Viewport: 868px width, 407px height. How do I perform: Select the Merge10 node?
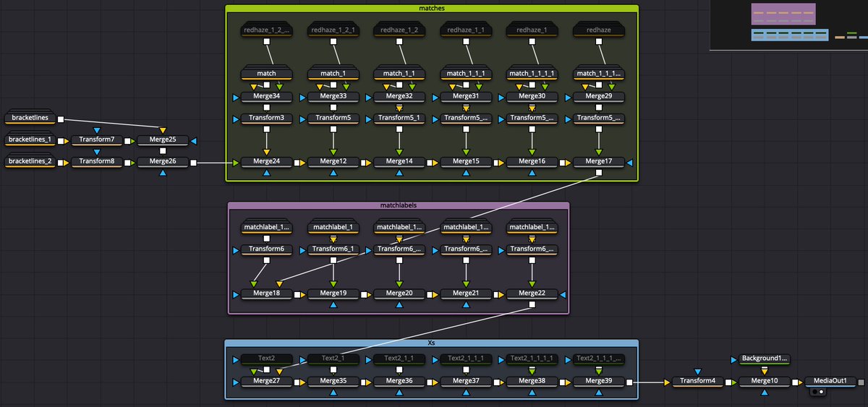click(x=764, y=381)
